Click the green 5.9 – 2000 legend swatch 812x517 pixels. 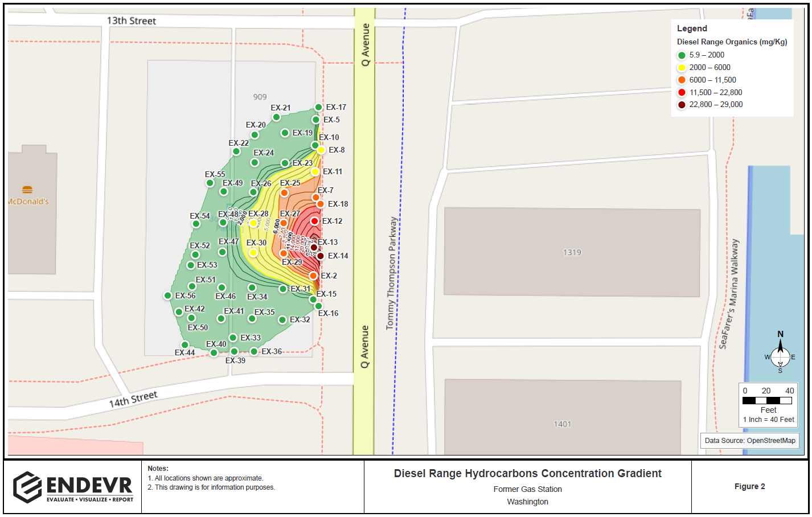(x=682, y=55)
